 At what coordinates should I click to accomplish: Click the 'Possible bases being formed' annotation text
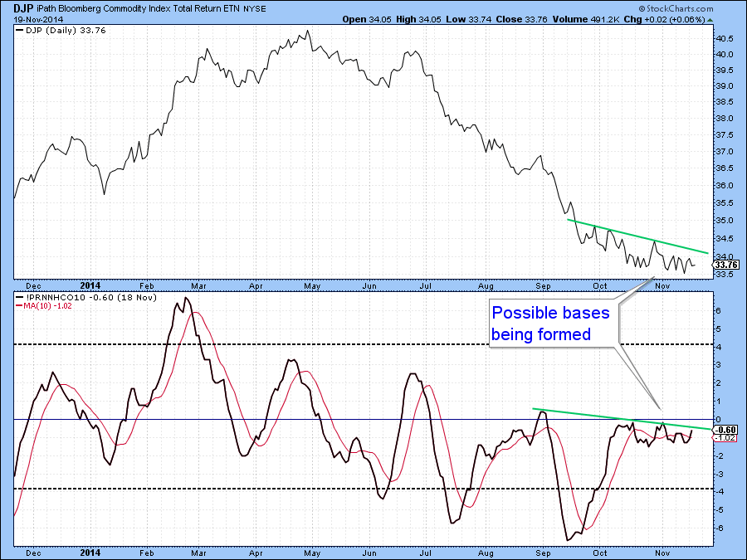tap(550, 324)
